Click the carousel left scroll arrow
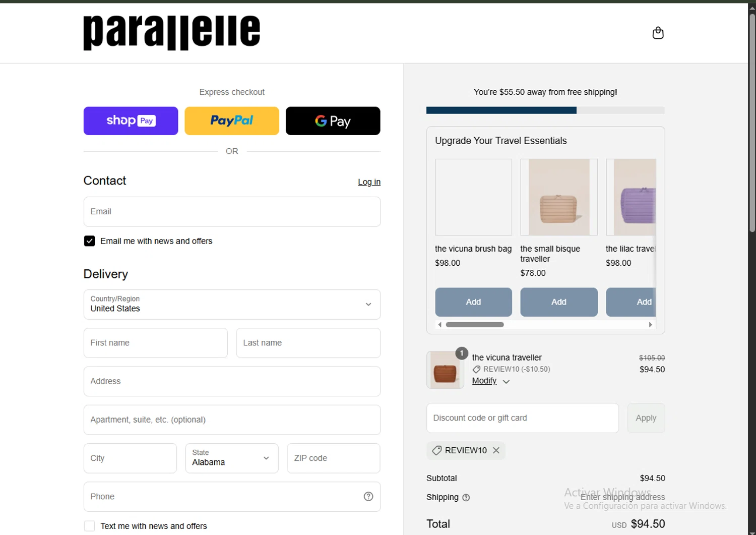The height and width of the screenshot is (535, 756). pyautogui.click(x=440, y=325)
